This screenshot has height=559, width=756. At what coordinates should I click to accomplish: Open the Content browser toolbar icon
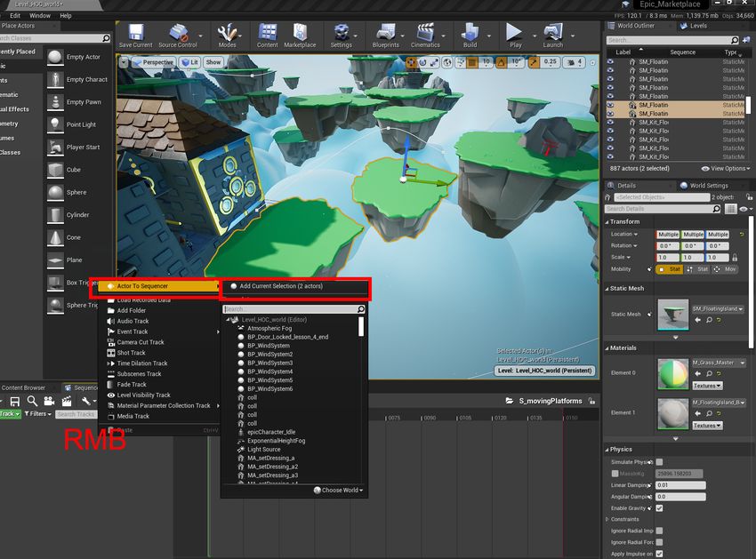tap(267, 33)
